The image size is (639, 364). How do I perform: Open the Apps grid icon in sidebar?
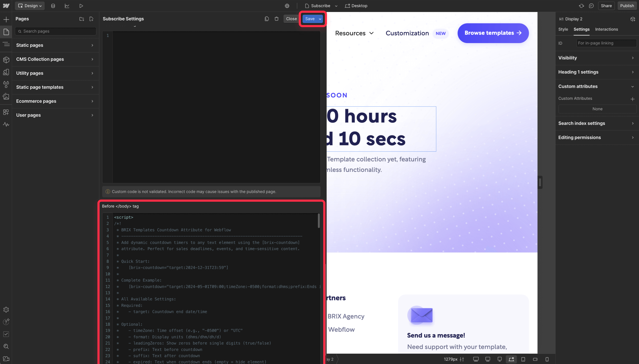6,112
